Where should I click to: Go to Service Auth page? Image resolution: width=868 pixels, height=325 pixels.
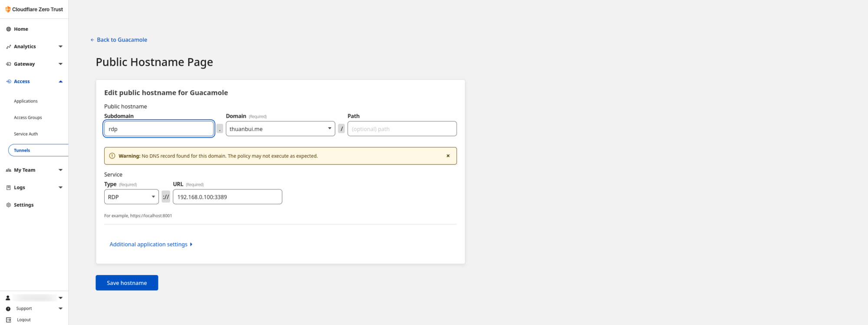pyautogui.click(x=26, y=134)
